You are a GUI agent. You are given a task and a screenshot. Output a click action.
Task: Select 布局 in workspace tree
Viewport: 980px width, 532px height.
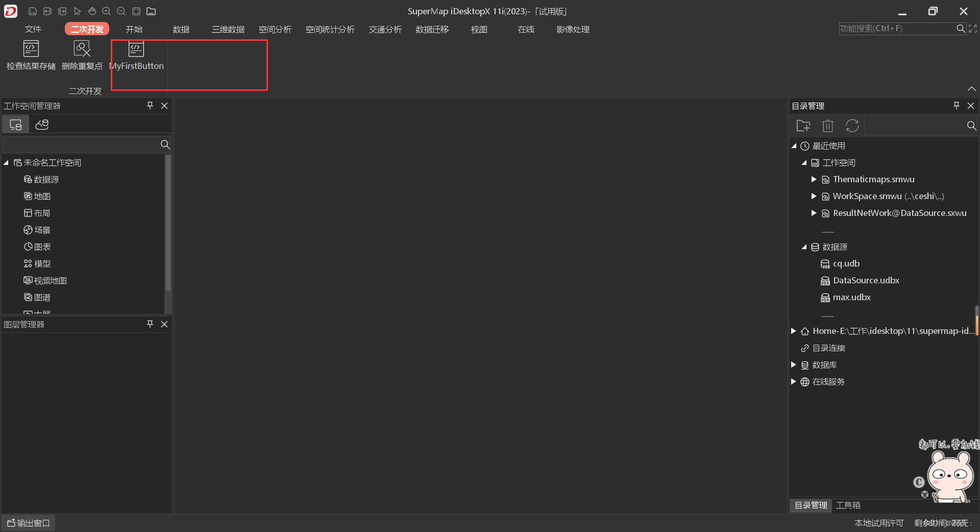37,213
